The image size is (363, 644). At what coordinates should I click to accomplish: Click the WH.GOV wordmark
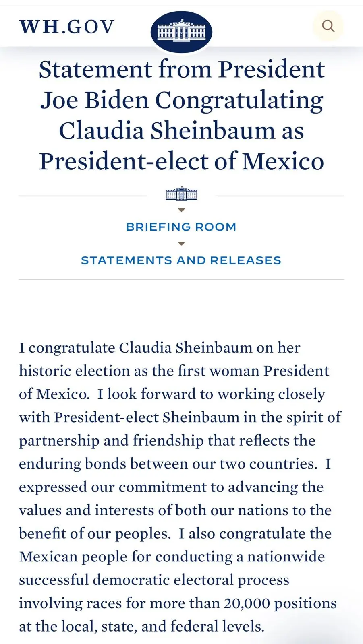click(67, 27)
